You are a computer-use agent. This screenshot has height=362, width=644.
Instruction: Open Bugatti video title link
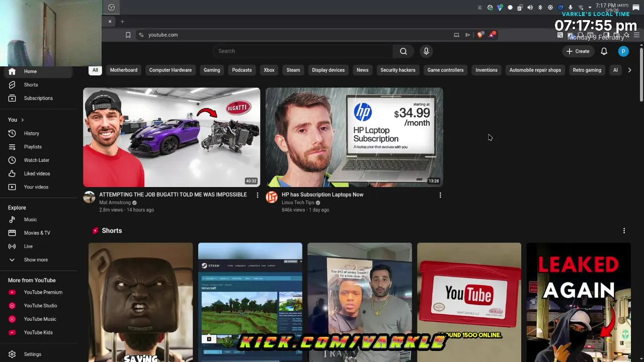pyautogui.click(x=173, y=195)
